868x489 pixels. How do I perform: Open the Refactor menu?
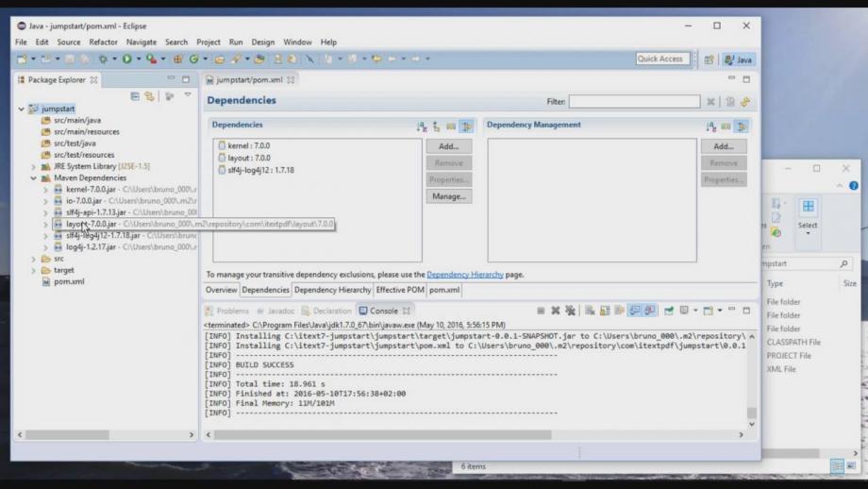point(103,42)
